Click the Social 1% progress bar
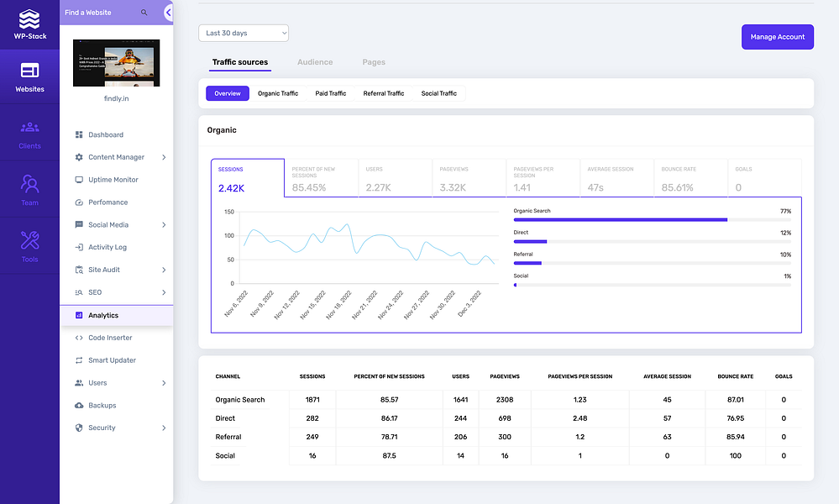This screenshot has width=839, height=504. click(x=653, y=285)
